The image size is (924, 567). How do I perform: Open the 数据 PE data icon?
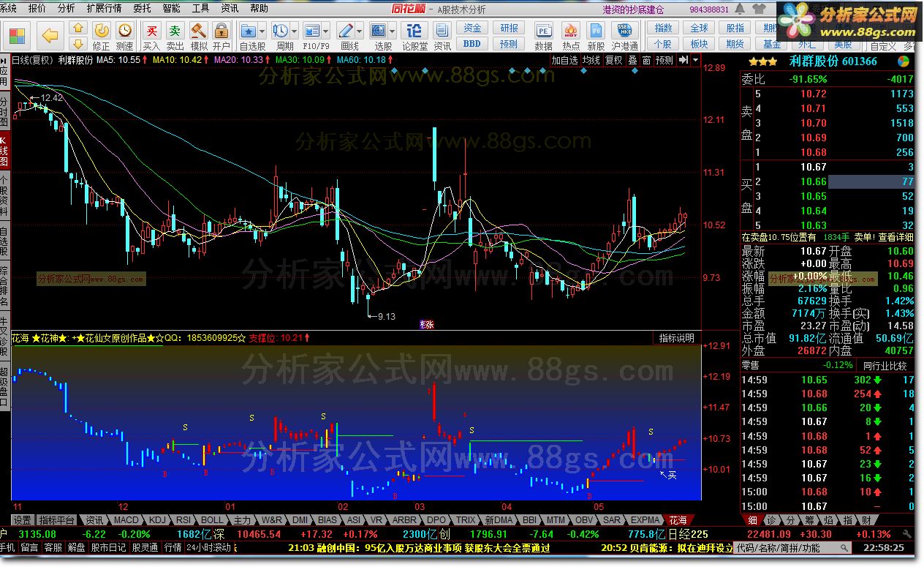coord(543,30)
